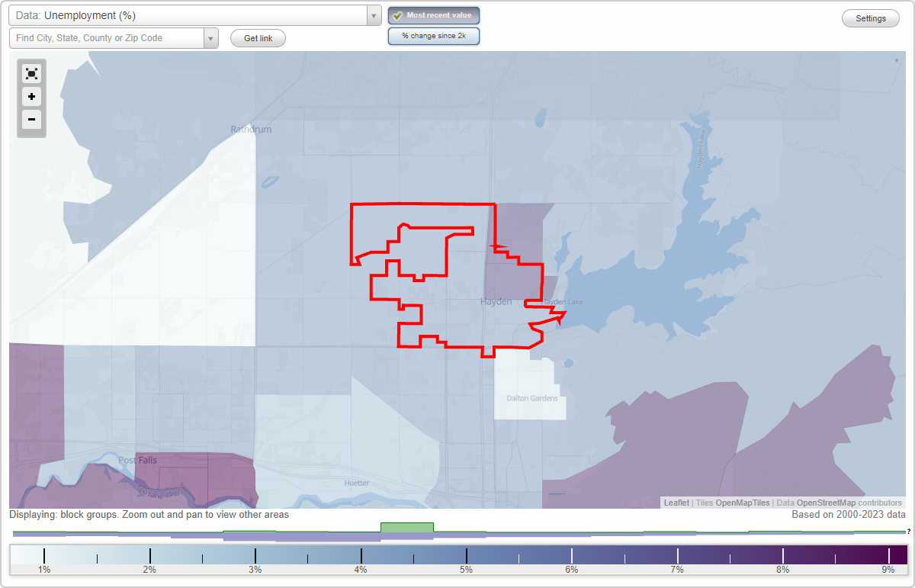
Task: Click the 7% label on legend
Action: click(x=677, y=569)
